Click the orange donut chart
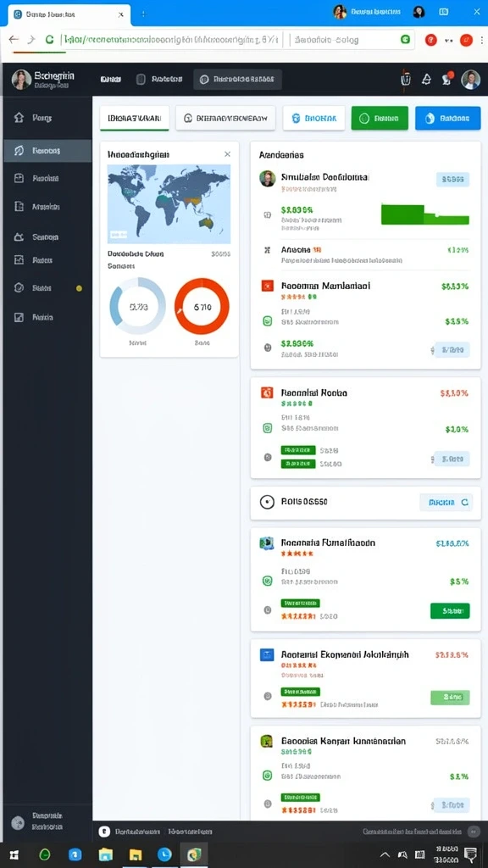Viewport: 488px width, 868px height. coord(202,306)
